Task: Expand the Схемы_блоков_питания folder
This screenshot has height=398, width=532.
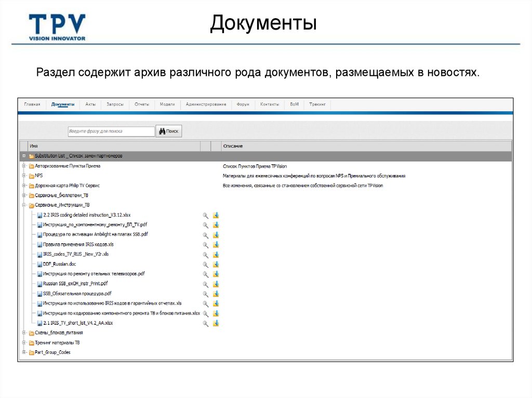Action: tap(23, 332)
